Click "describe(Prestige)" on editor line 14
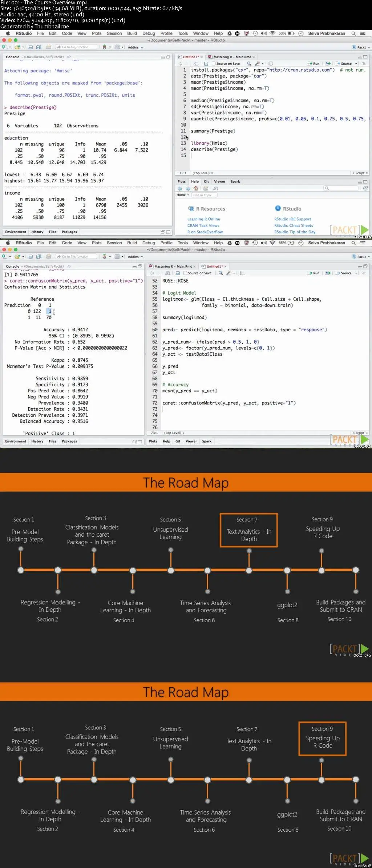372x868 pixels. 214,149
